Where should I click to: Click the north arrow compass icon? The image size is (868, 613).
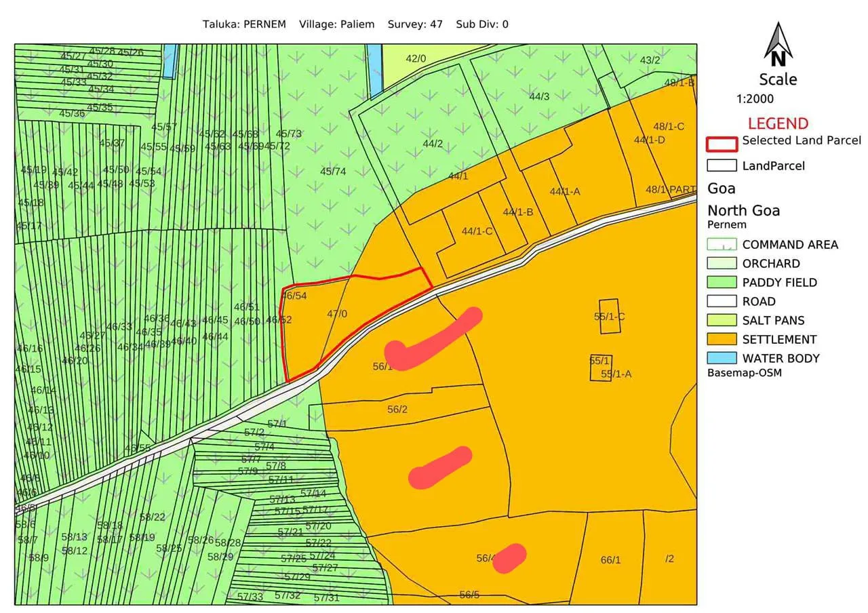click(778, 44)
